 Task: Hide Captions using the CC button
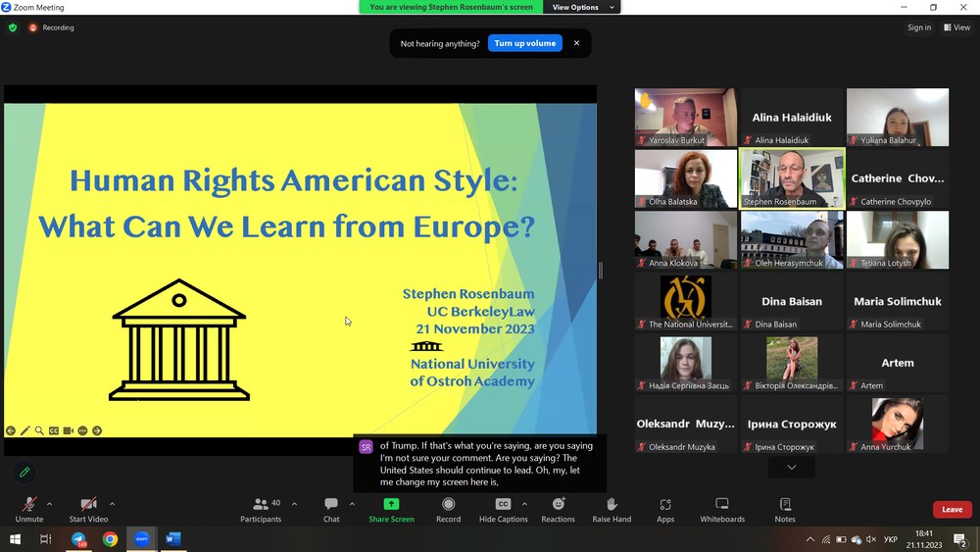[503, 508]
